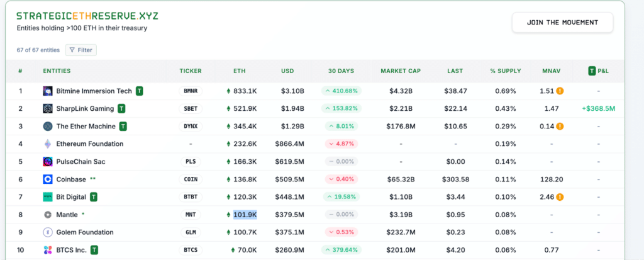Click the Join The Movement button
The height and width of the screenshot is (260, 644).
pos(562,22)
